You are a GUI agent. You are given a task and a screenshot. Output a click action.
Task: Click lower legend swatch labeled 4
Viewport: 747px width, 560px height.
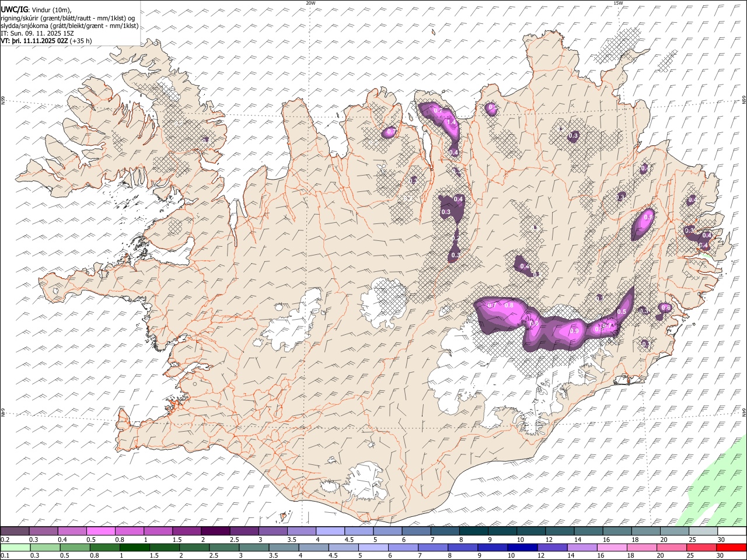click(315, 547)
